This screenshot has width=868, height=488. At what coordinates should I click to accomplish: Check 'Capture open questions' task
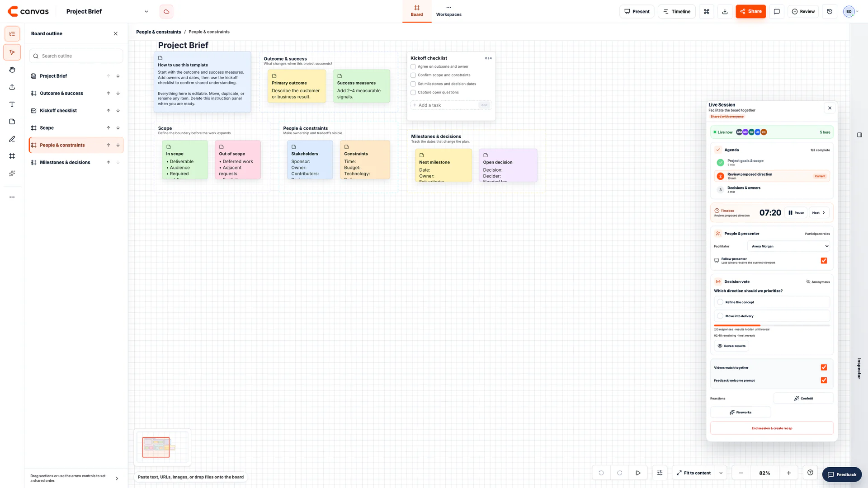point(413,92)
